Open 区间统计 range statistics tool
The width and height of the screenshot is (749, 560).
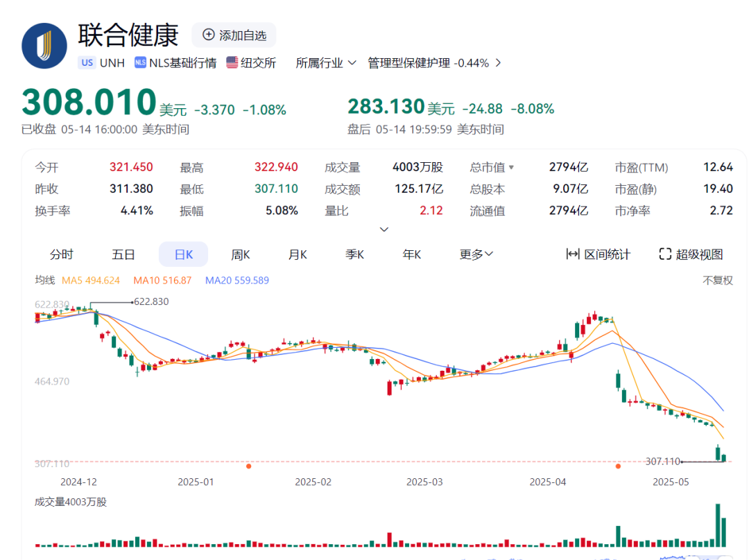click(x=598, y=254)
